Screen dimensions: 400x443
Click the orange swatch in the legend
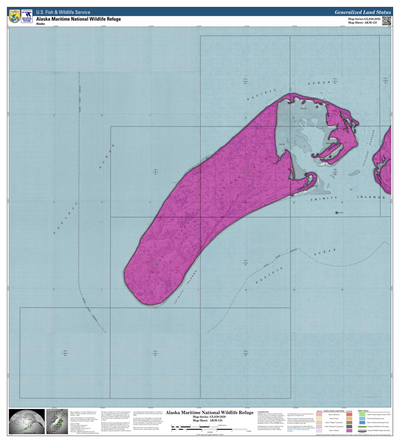(349, 418)
